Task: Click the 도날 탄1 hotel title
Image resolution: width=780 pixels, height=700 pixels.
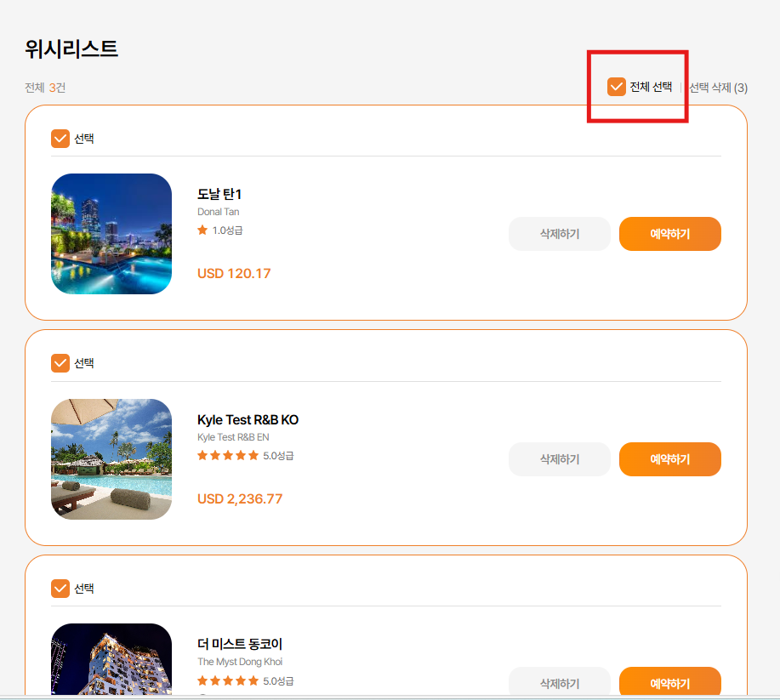Action: (x=219, y=194)
